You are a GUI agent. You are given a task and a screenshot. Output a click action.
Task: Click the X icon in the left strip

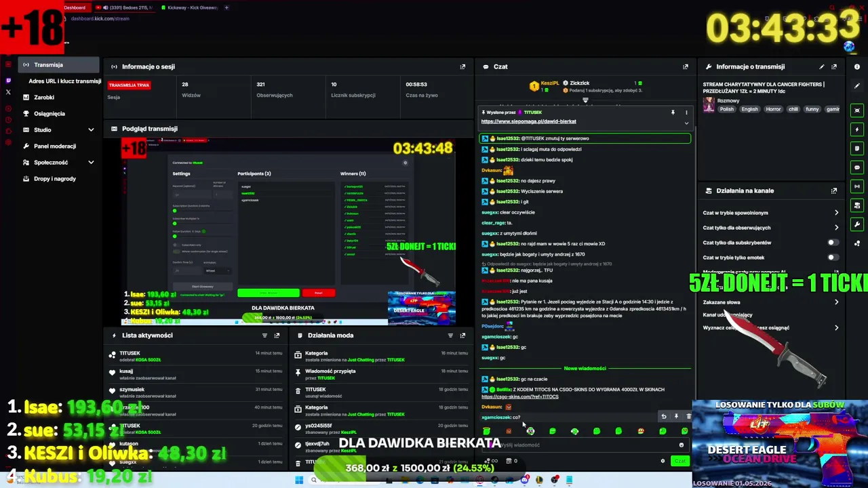(8, 91)
